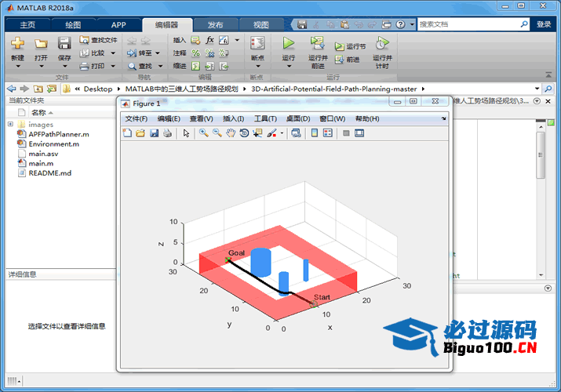This screenshot has height=392, width=561.
Task: Click the up one folder level icon
Action: pyautogui.click(x=38, y=89)
